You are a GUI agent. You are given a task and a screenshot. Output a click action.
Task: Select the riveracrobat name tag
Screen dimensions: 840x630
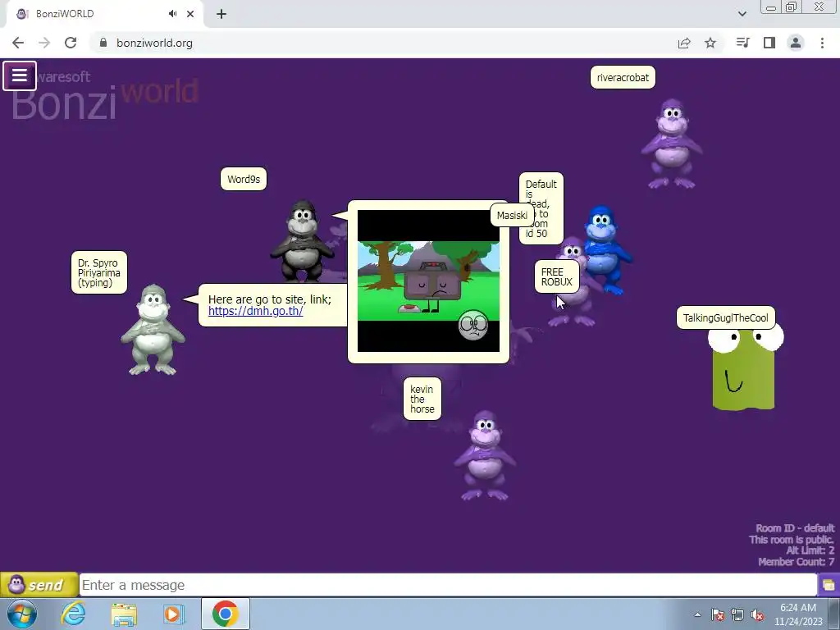tap(623, 78)
